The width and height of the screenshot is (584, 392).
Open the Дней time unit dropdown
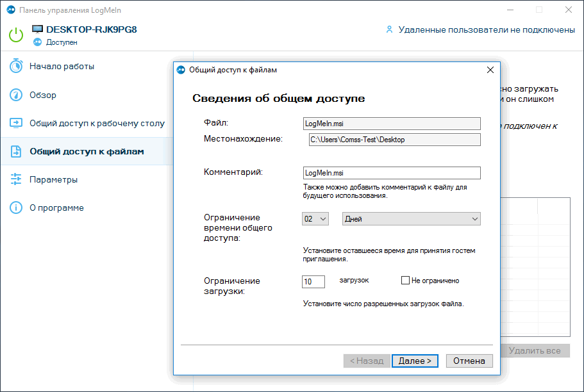(411, 219)
